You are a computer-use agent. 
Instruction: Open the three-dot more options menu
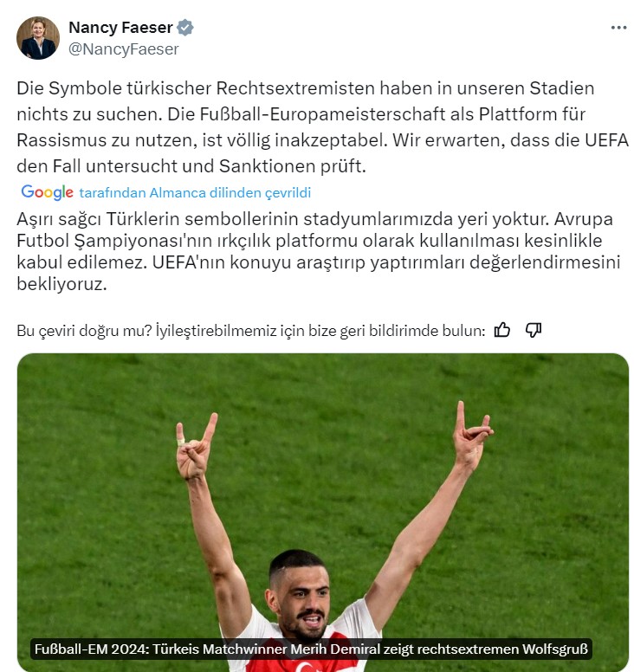[x=618, y=28]
